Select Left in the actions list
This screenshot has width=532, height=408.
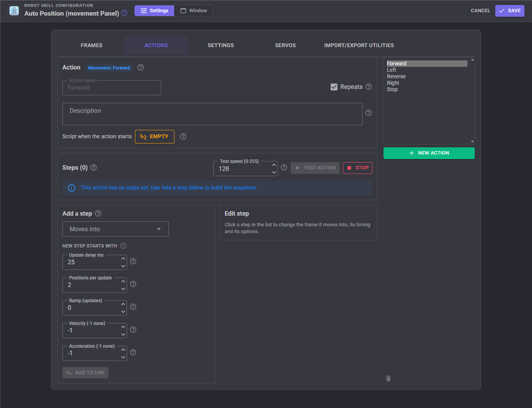pos(427,70)
